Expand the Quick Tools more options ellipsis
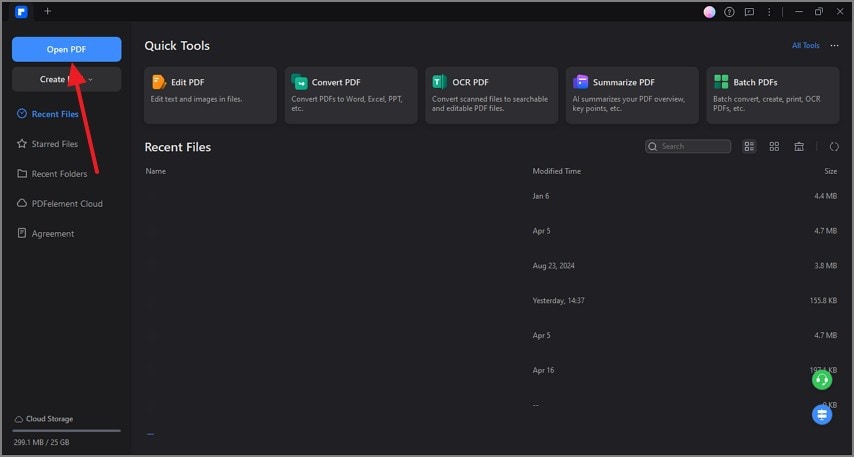 [834, 46]
